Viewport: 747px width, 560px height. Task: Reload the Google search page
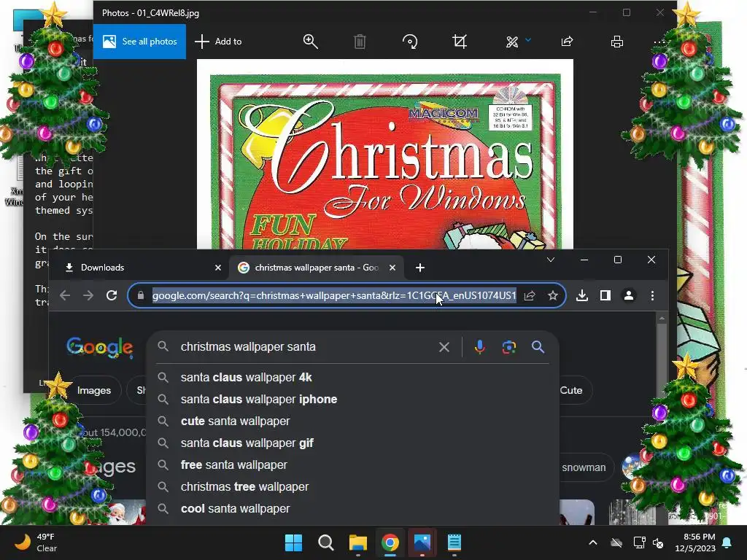(x=112, y=296)
